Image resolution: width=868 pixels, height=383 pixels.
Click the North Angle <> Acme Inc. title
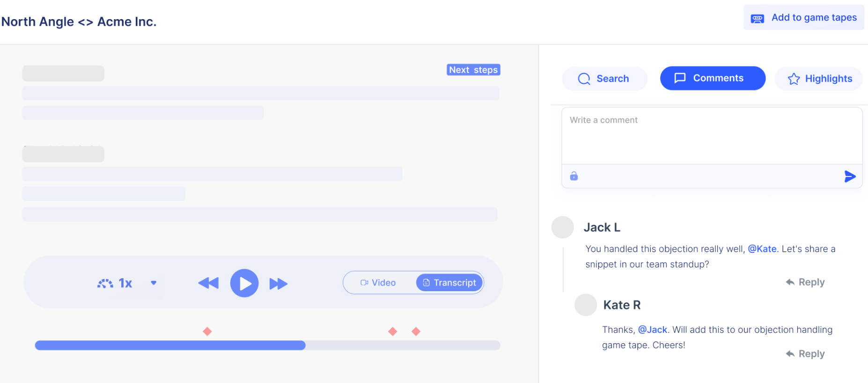[x=79, y=22]
